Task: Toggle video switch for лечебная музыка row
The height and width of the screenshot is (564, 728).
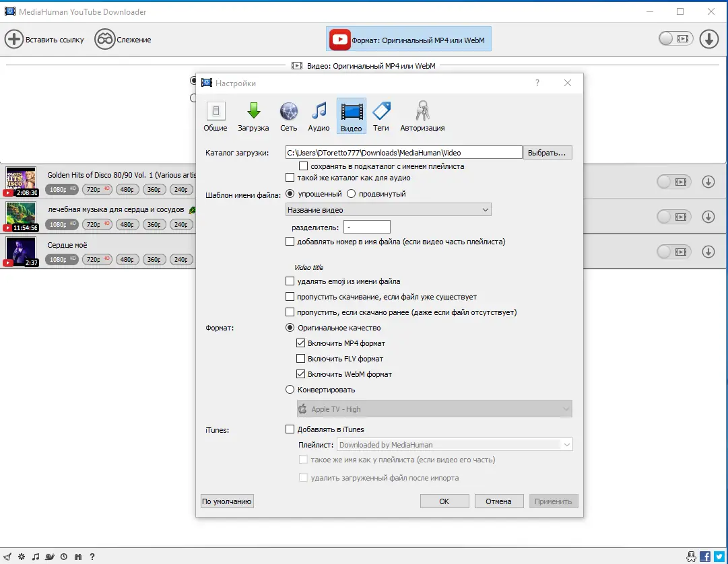Action: (x=674, y=217)
